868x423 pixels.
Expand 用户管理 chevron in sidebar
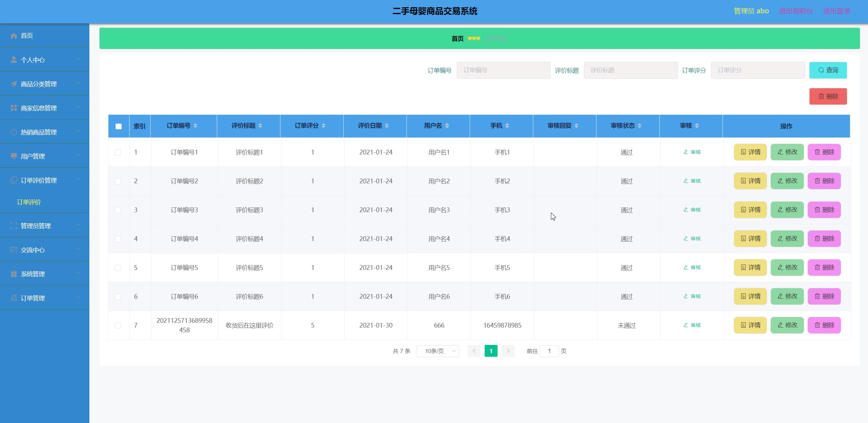[x=79, y=155]
